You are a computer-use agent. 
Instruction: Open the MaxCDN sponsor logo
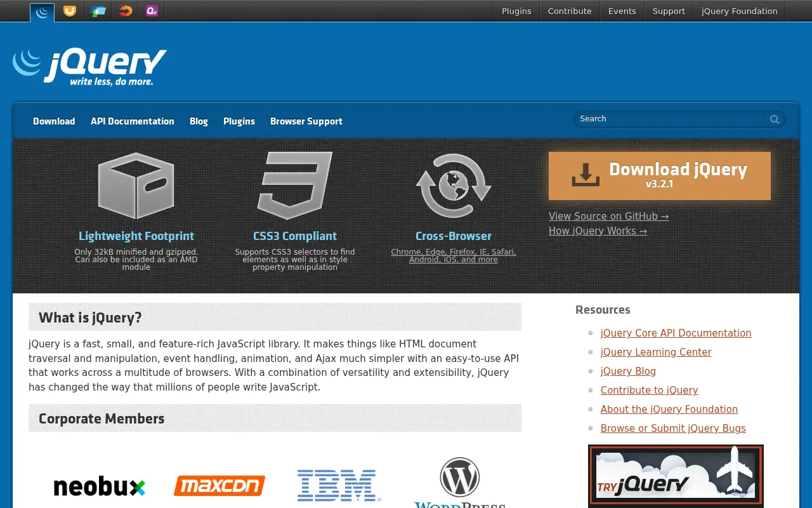[219, 486]
